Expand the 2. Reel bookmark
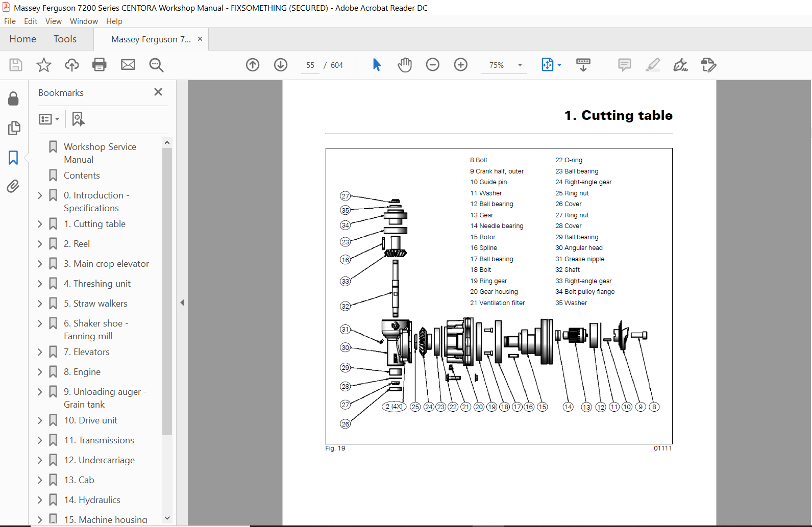Viewport: 812px width, 527px height. (x=40, y=244)
